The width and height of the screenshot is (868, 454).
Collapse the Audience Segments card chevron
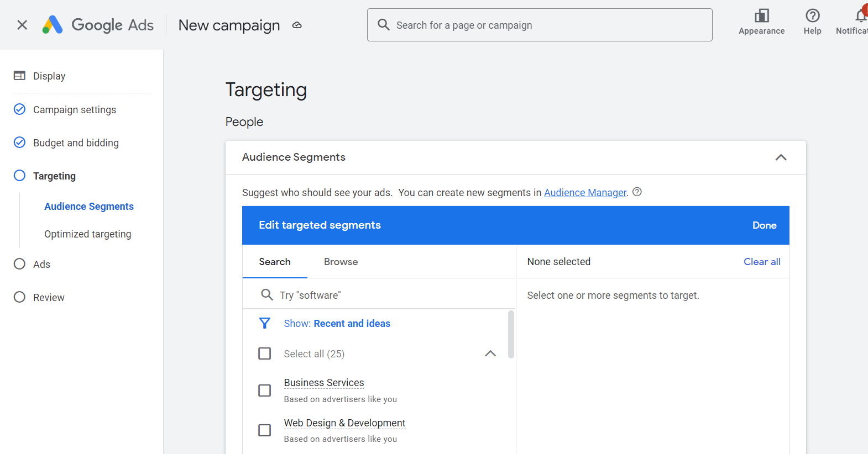pos(781,157)
